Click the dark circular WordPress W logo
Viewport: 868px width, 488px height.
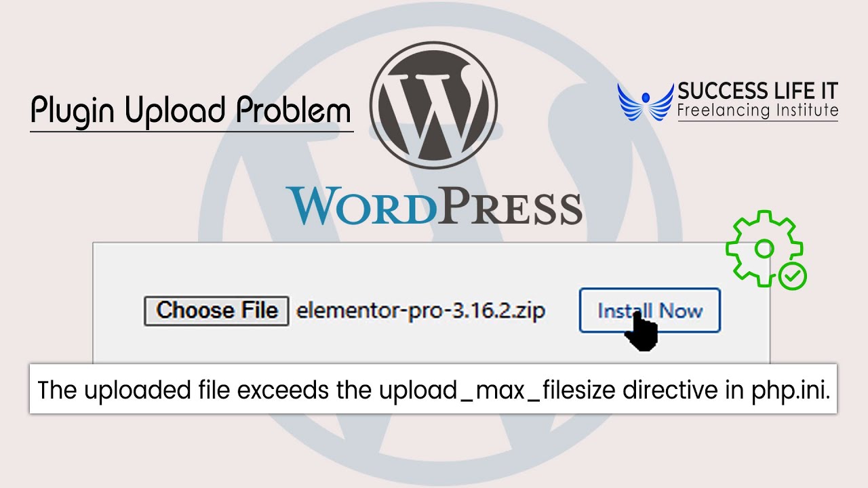click(433, 106)
